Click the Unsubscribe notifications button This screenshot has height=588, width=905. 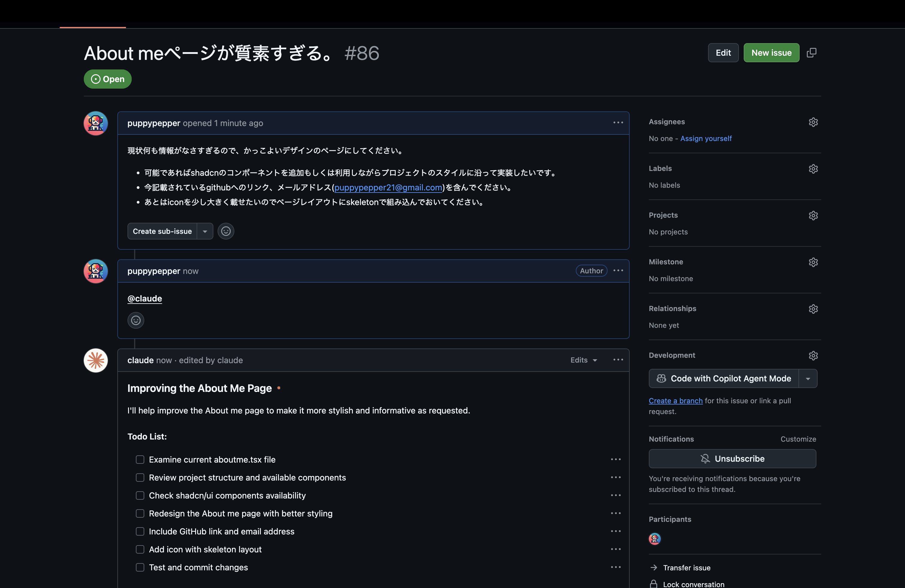tap(732, 459)
